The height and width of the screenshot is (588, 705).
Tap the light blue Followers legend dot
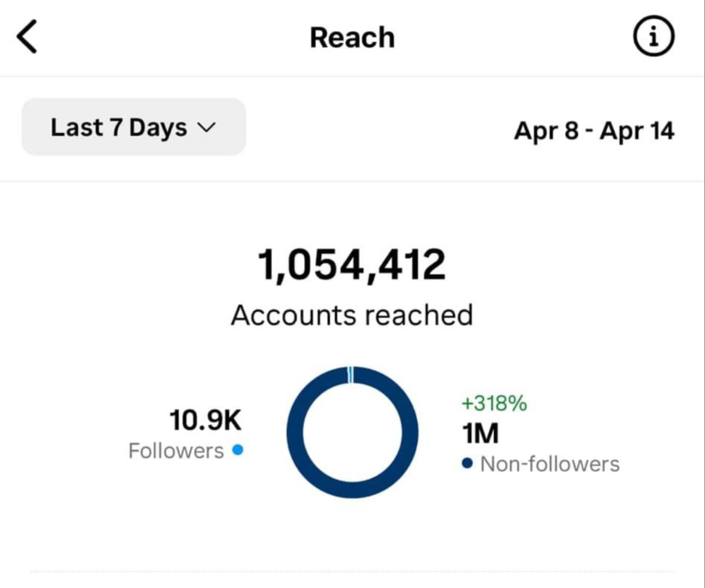tap(237, 450)
